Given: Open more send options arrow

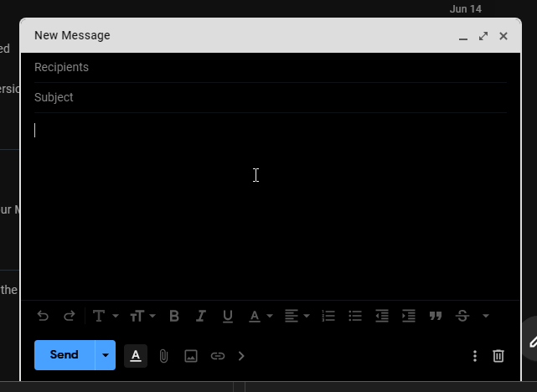Looking at the screenshot, I should coord(106,355).
